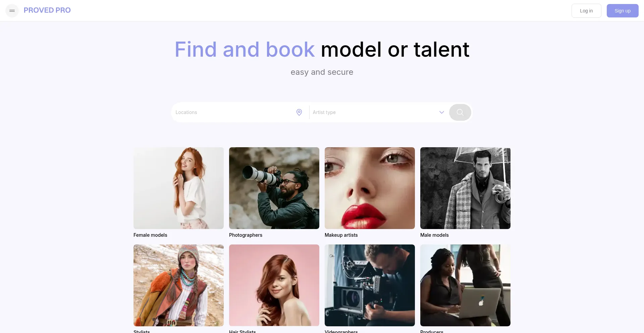Click the Sign up button

pyautogui.click(x=623, y=11)
